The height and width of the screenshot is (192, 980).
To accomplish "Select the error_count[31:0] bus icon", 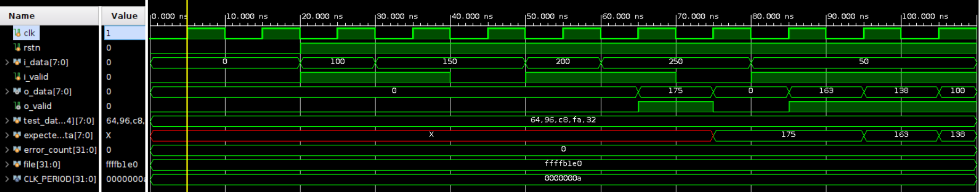I will [17, 150].
